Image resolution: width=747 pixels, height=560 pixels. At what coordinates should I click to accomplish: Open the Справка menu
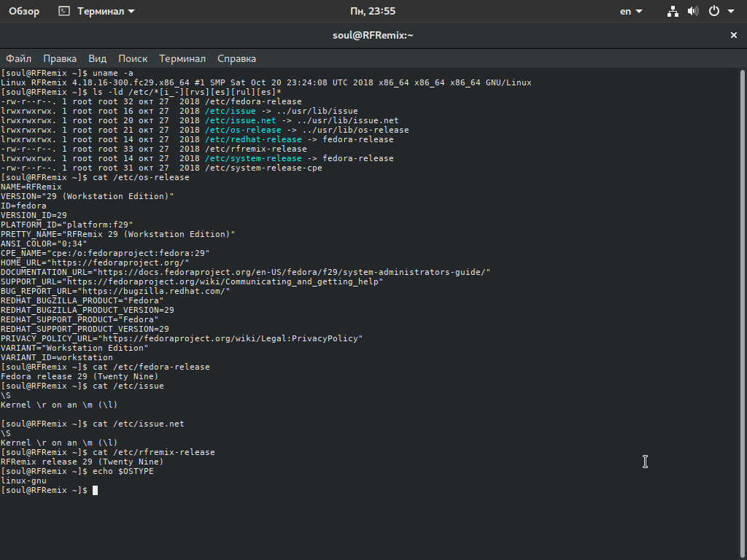(237, 58)
